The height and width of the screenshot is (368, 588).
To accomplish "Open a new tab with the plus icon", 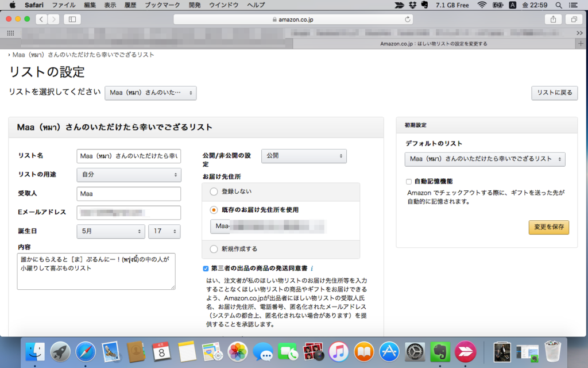I will [579, 43].
